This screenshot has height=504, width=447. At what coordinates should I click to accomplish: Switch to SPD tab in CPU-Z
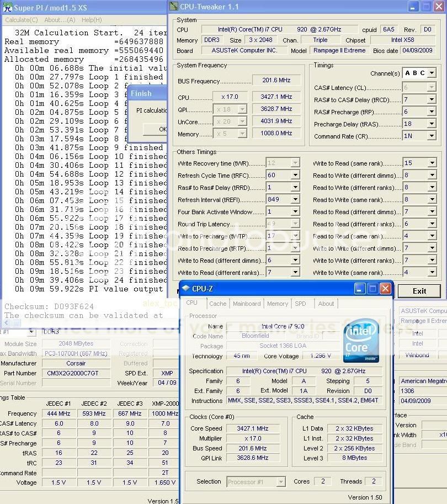pyautogui.click(x=300, y=304)
